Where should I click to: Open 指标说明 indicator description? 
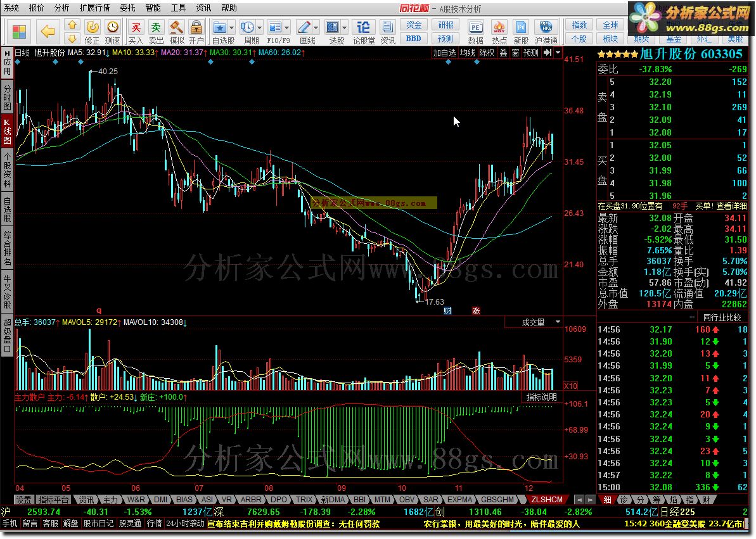pyautogui.click(x=541, y=397)
